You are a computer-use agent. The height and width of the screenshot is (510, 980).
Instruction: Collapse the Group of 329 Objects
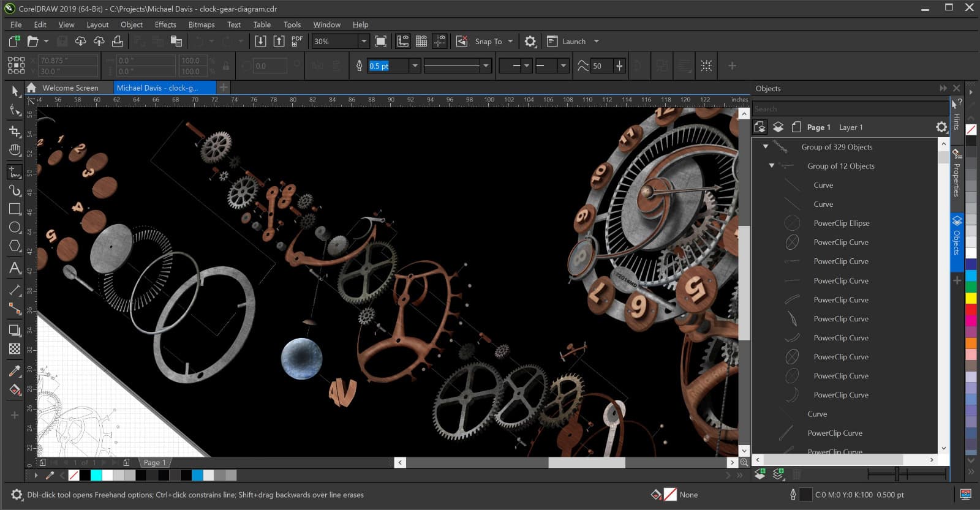tap(765, 147)
